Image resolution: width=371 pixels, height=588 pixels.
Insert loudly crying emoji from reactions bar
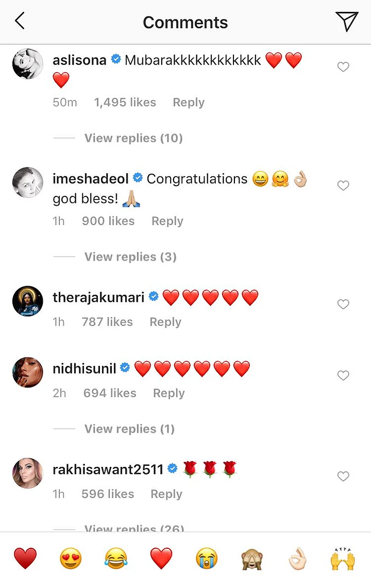tap(207, 559)
